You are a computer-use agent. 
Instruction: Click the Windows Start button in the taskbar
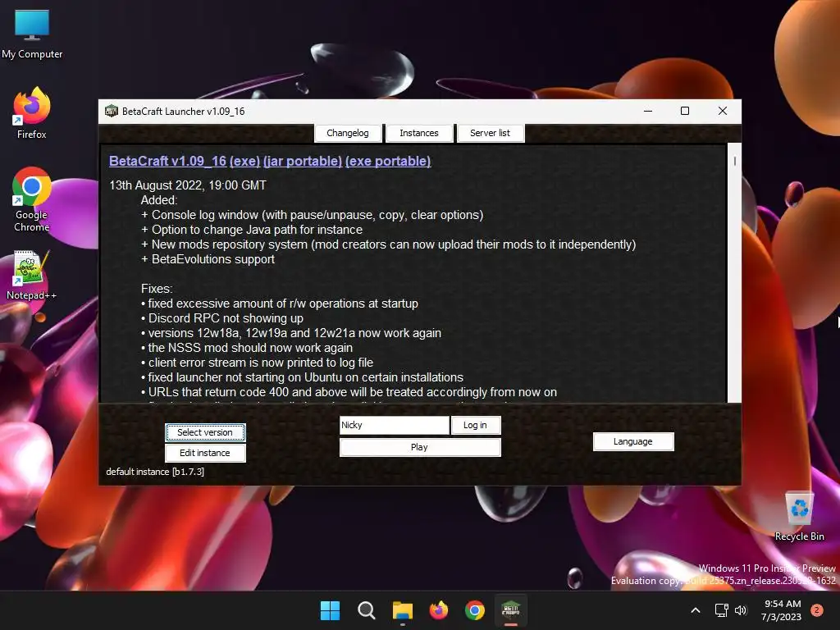tap(330, 610)
